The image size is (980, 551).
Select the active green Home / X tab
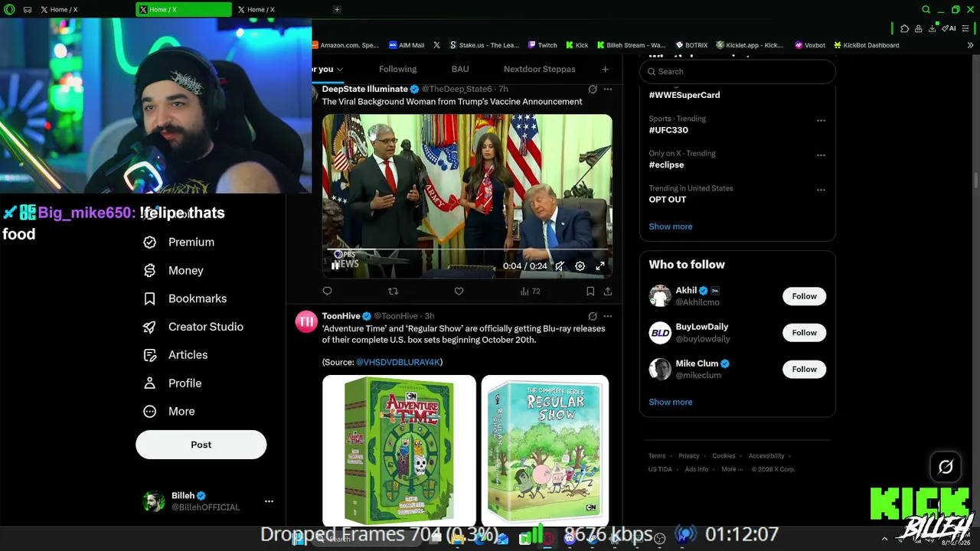coord(184,9)
